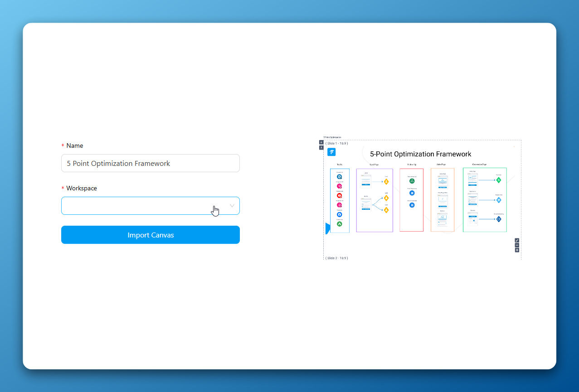Select the blue Facebook icon in the Traffic column
Viewport: 579px width, 392px height.
click(339, 214)
